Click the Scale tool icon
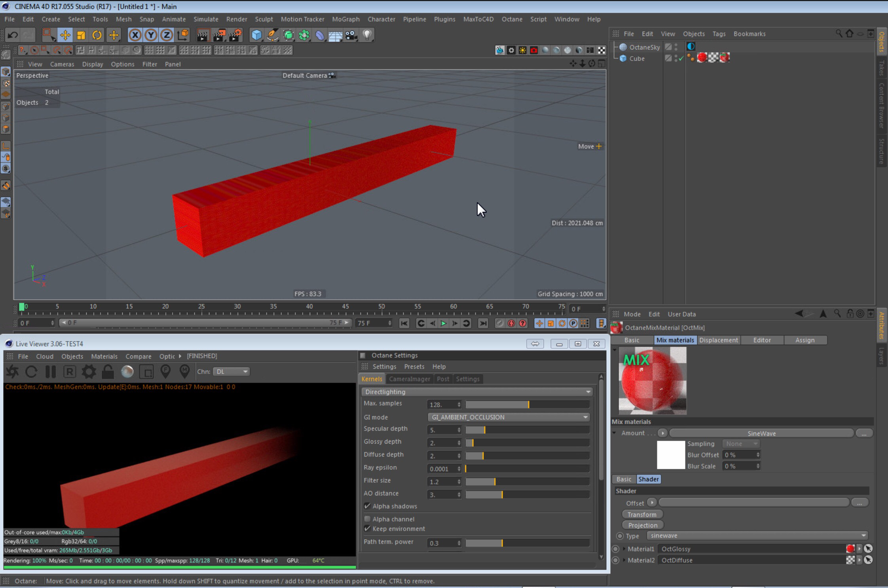Image resolution: width=888 pixels, height=588 pixels. [x=81, y=35]
